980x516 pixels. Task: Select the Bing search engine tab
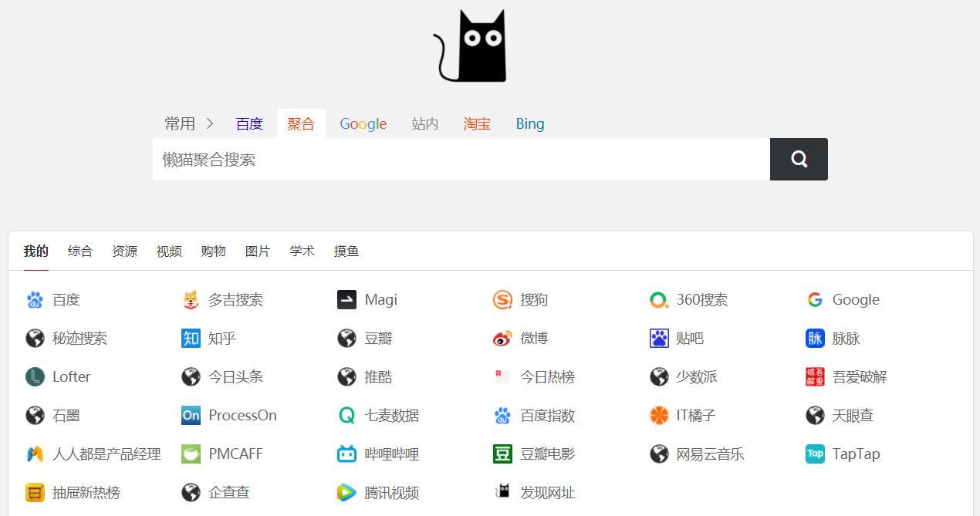point(530,123)
